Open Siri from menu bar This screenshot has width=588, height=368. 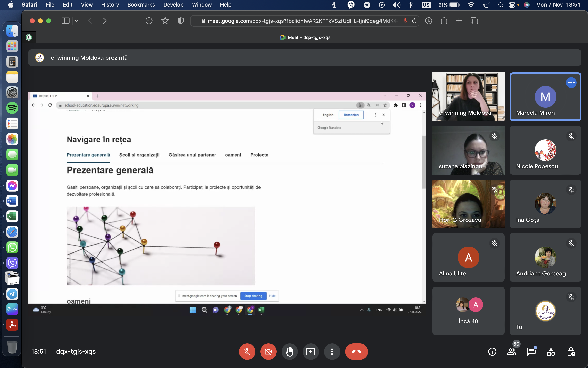point(527,5)
